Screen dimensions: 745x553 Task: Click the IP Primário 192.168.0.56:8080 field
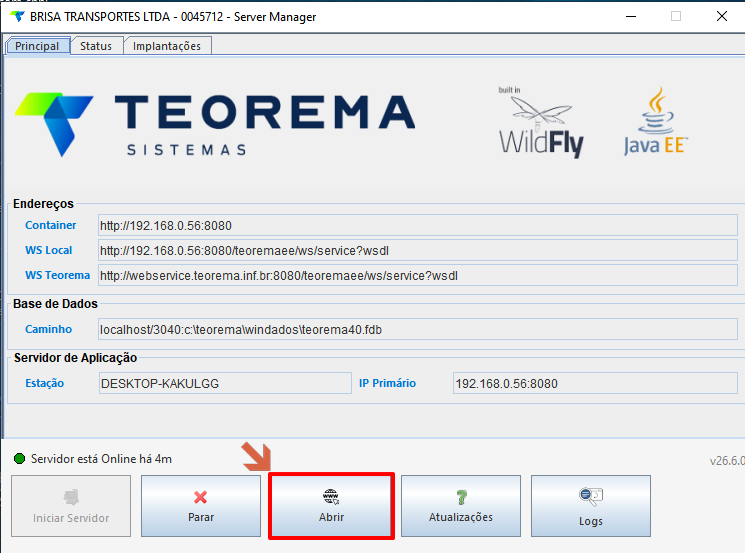click(595, 383)
